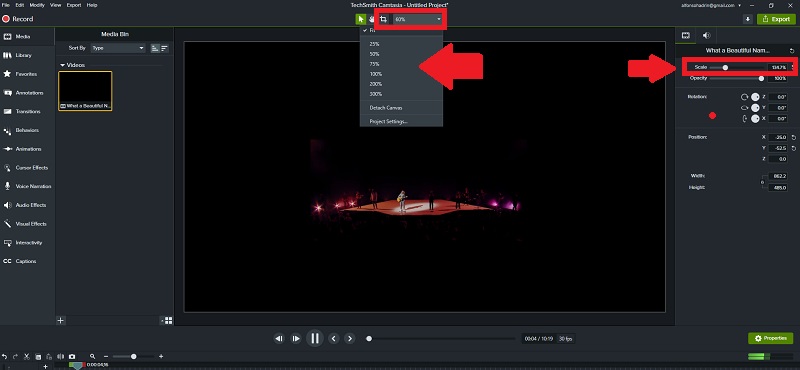The image size is (800, 370).
Task: Sort media bin descending
Action: pos(164,48)
